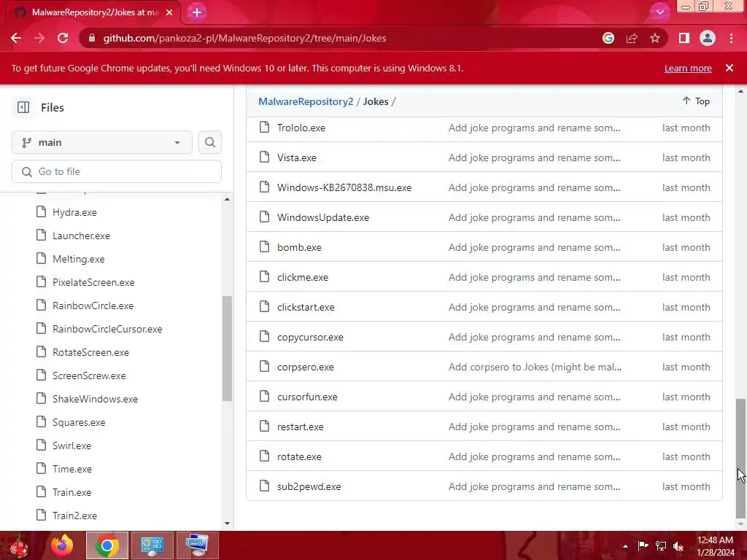Select PixelateScreen.exe in the file tree
The width and height of the screenshot is (747, 560).
click(93, 282)
